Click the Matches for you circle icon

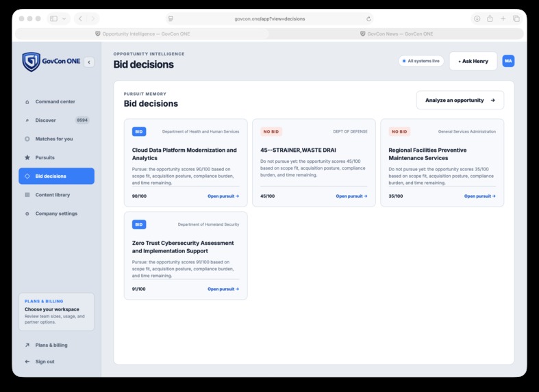(27, 139)
